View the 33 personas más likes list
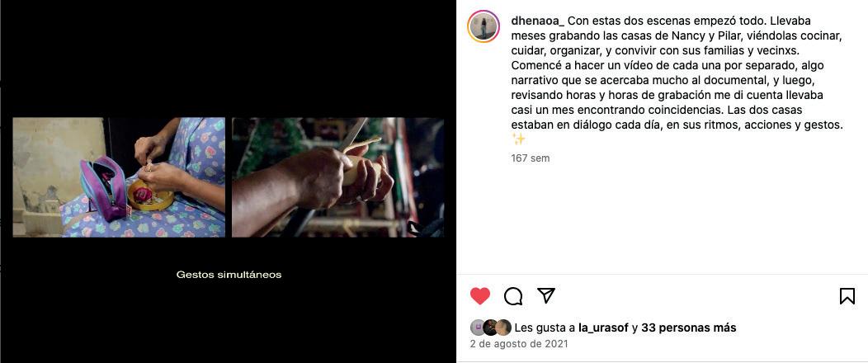 point(689,328)
